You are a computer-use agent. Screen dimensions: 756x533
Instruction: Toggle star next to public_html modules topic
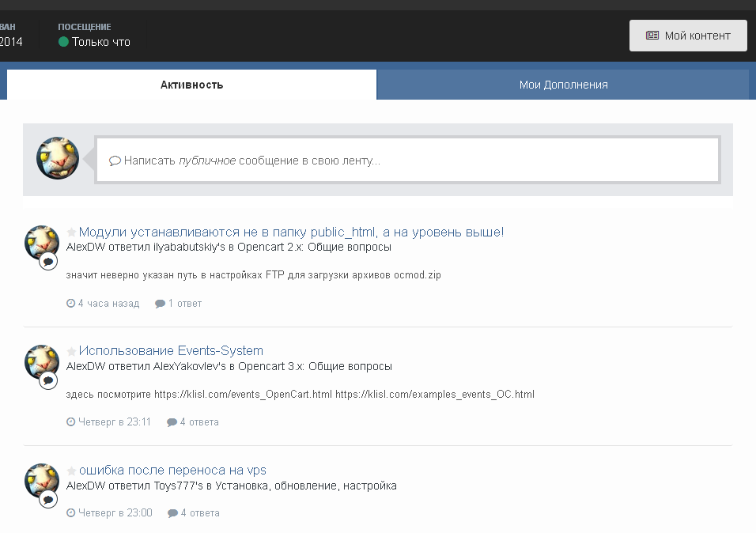point(71,232)
